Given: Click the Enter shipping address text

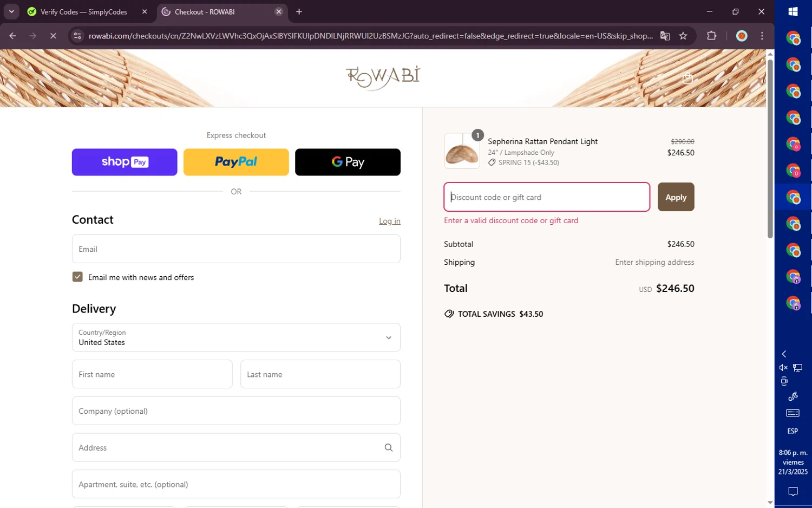Looking at the screenshot, I should (x=654, y=262).
